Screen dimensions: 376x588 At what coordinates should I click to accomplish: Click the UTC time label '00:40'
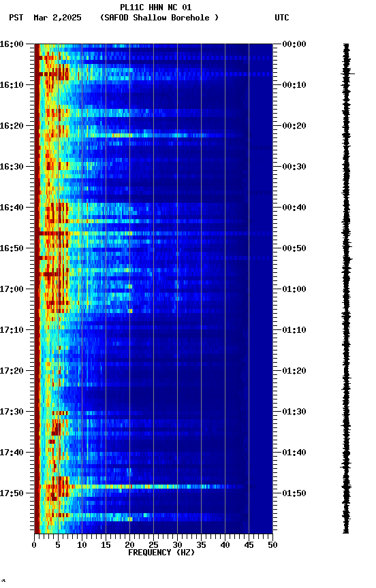click(x=294, y=208)
